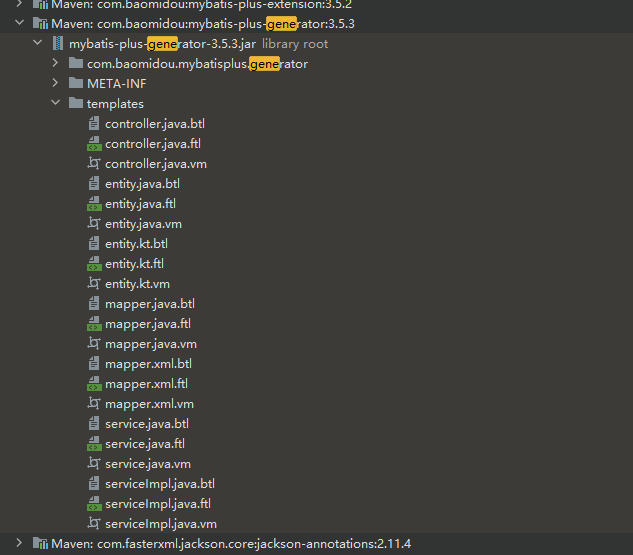This screenshot has width=633, height=555.
Task: Select file mapper.xml.btl
Action: [x=149, y=364]
